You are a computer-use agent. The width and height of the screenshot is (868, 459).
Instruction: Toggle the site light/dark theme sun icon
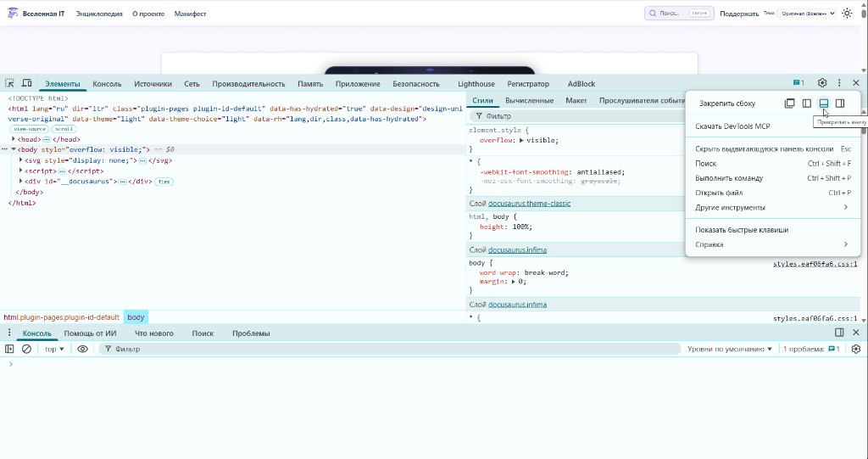pos(847,14)
